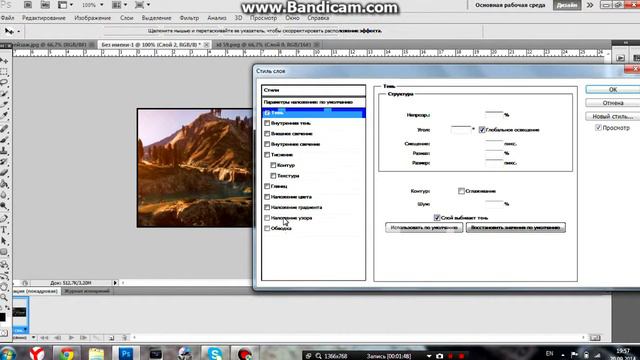Select the Zoom tool in the toolbox

point(4,297)
